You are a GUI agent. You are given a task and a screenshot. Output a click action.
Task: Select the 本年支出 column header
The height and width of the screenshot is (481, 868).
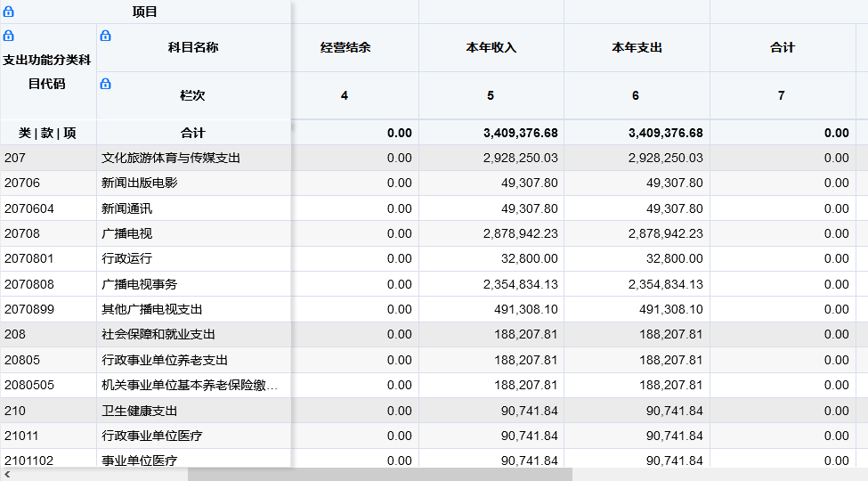pyautogui.click(x=637, y=48)
